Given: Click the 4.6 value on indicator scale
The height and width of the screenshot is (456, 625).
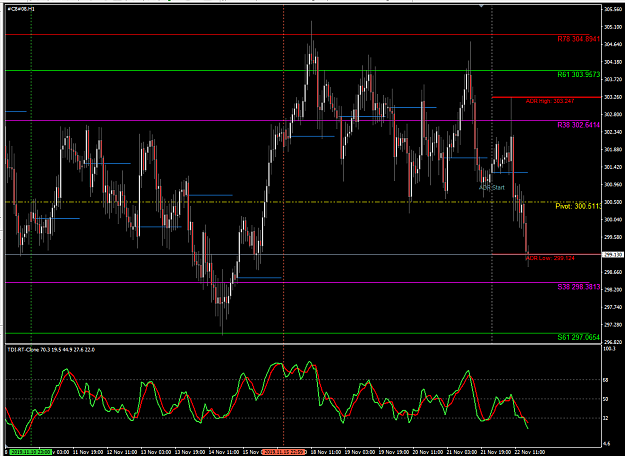Looking at the screenshot, I should tap(607, 443).
